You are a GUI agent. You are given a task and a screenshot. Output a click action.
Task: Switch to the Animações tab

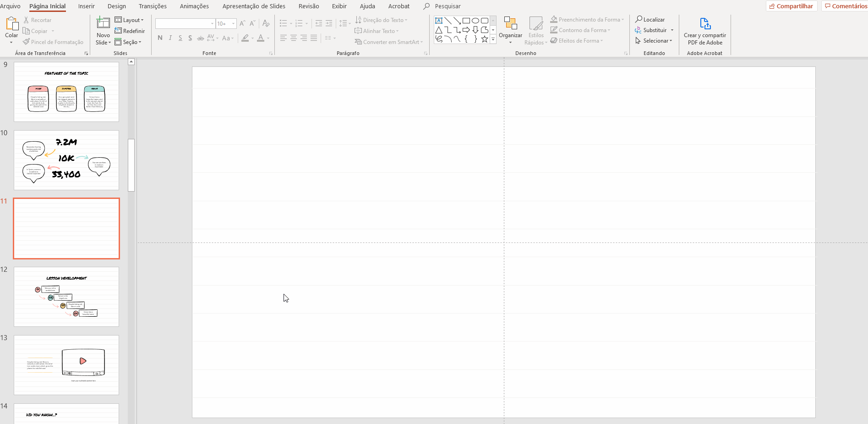point(194,6)
